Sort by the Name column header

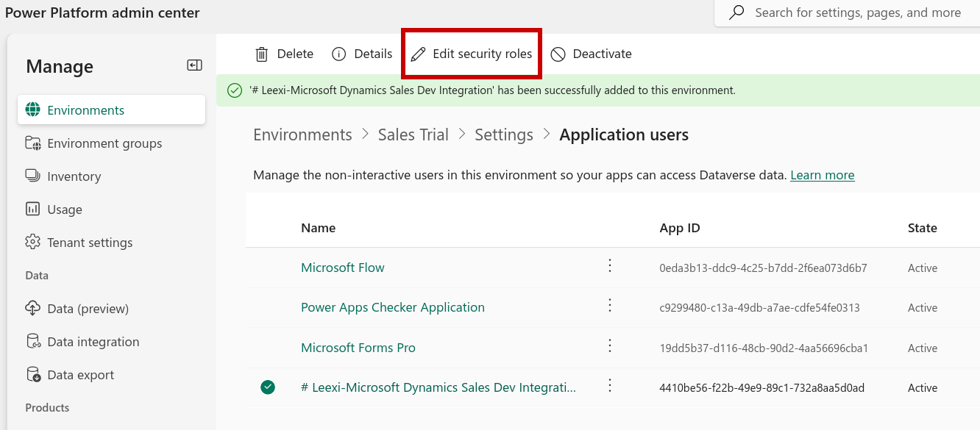319,228
